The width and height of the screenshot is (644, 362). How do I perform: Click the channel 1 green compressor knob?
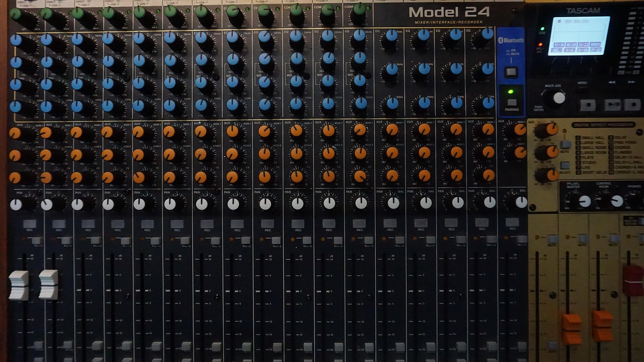pos(16,14)
